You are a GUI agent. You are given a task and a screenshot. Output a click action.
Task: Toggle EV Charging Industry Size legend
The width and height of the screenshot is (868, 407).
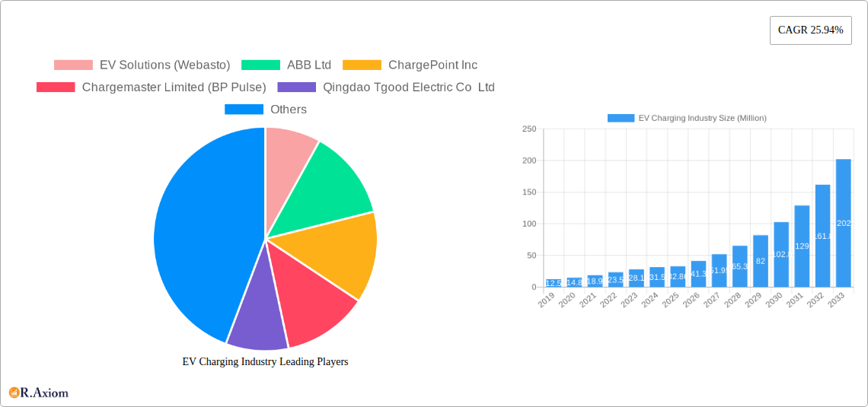tap(686, 118)
